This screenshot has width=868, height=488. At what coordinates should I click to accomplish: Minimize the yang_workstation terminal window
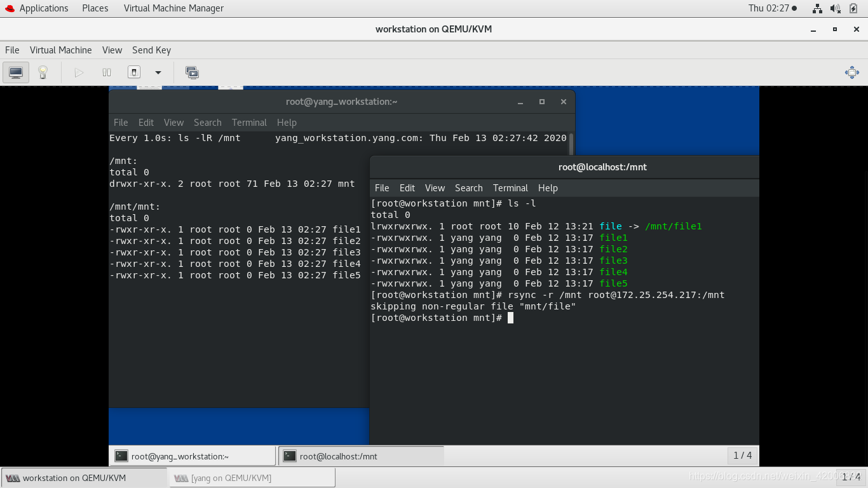(520, 102)
